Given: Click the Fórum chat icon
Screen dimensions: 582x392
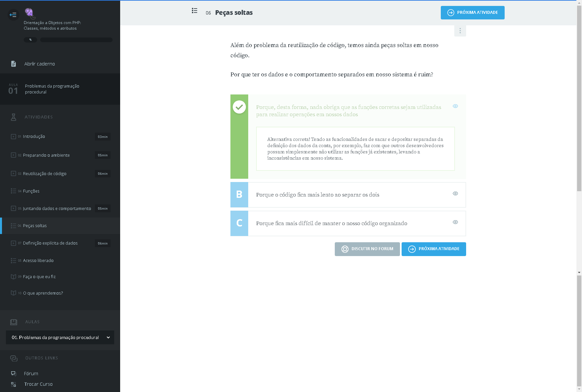Looking at the screenshot, I should (13, 374).
